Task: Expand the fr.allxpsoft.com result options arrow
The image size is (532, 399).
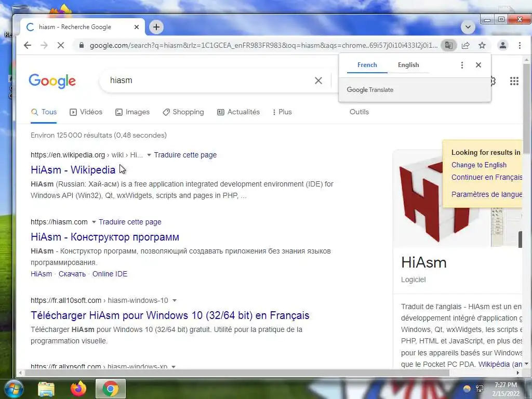Action: 174,366
